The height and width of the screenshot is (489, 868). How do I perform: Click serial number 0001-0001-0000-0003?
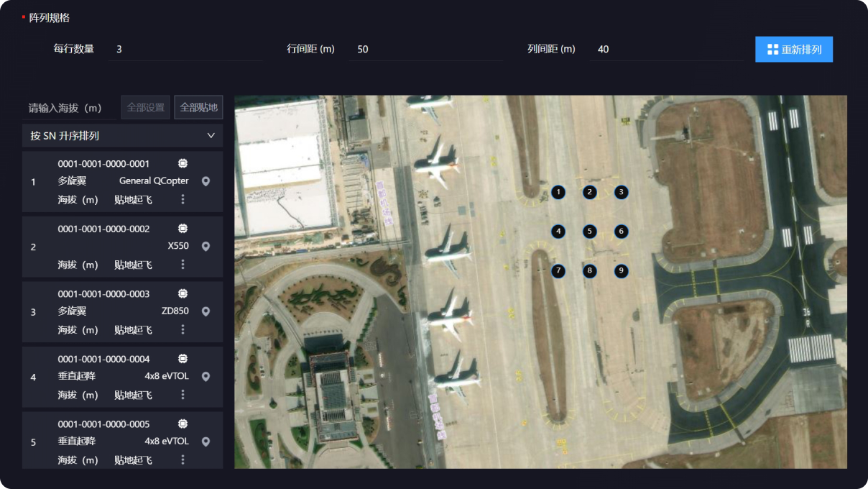point(104,293)
